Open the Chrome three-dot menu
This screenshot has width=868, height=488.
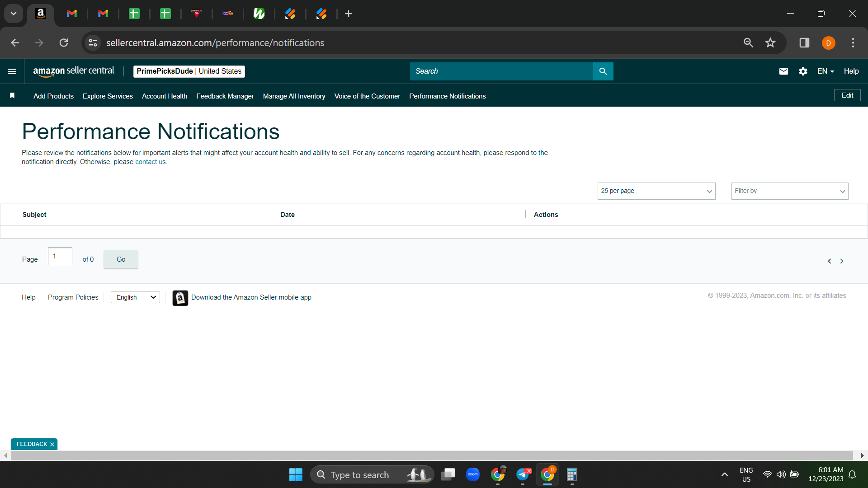click(x=853, y=43)
